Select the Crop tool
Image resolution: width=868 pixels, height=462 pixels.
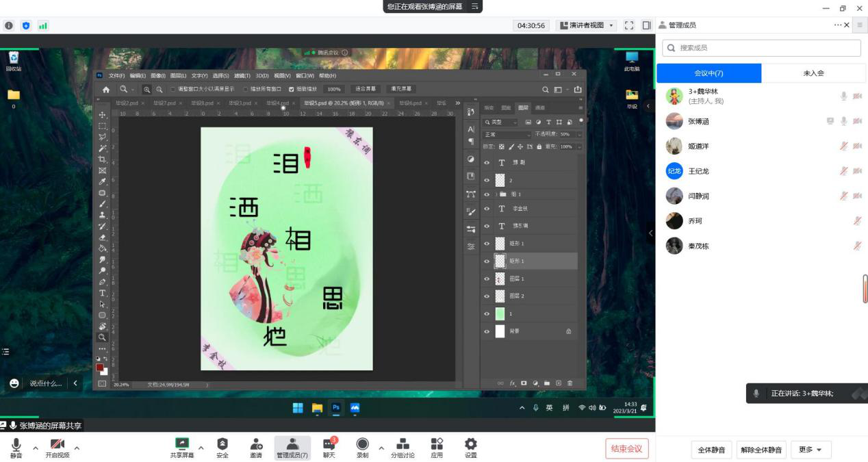pyautogui.click(x=103, y=159)
